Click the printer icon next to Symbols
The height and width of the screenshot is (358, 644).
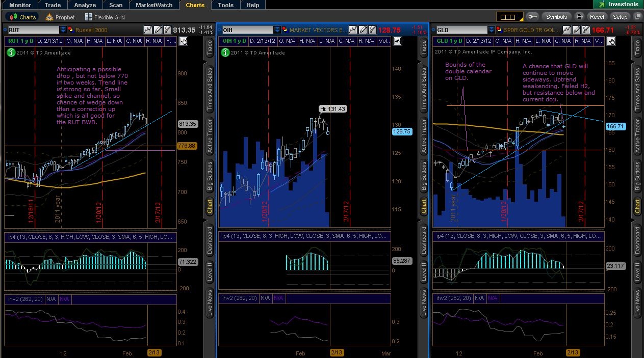tap(579, 17)
